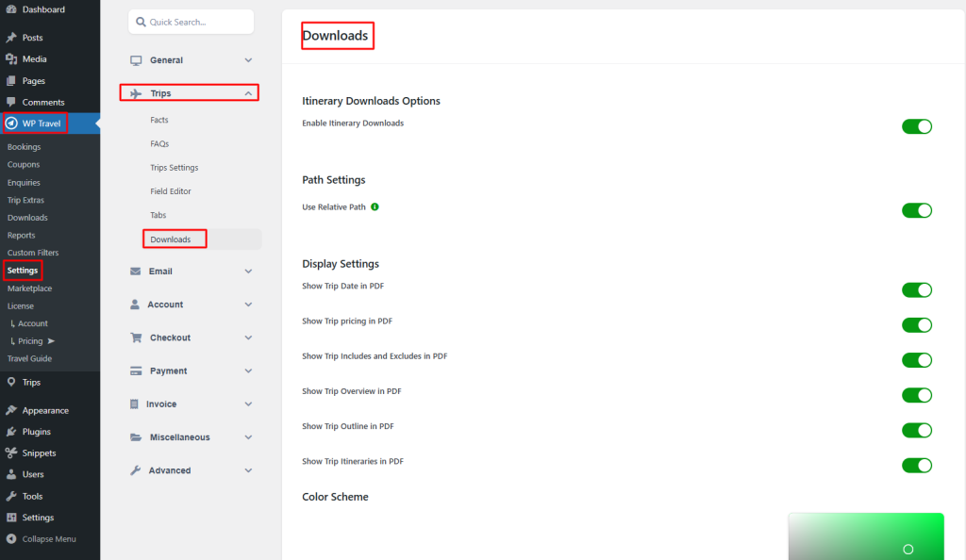Click the Posts pushpin icon

11,38
